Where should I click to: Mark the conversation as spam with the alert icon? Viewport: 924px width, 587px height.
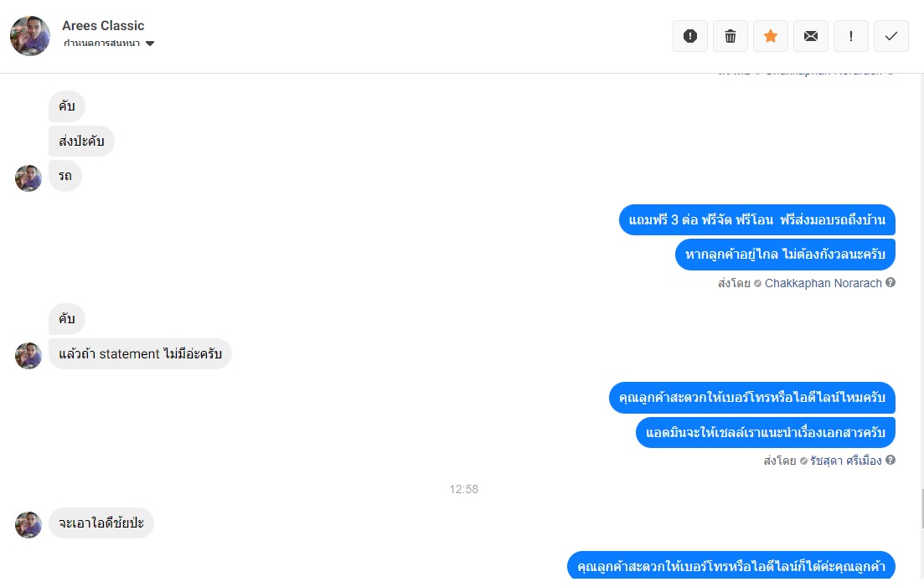(x=690, y=36)
